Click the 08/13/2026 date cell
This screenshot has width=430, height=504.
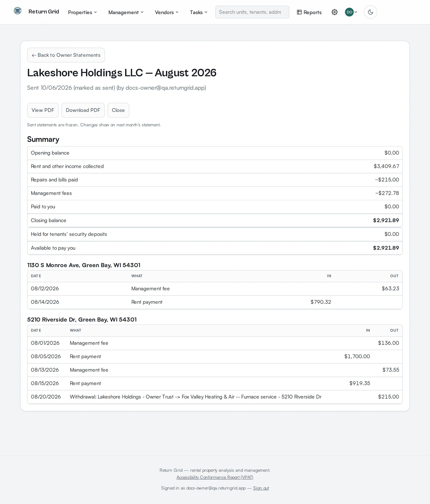pyautogui.click(x=45, y=370)
